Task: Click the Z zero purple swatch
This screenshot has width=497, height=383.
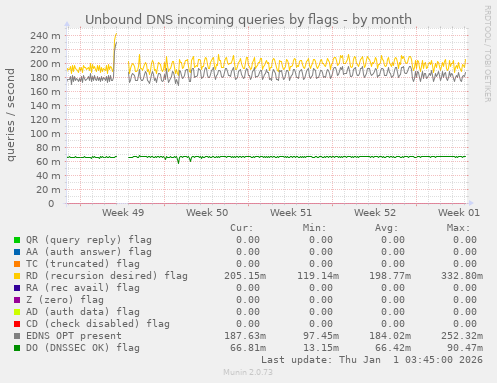Action: pyautogui.click(x=17, y=300)
